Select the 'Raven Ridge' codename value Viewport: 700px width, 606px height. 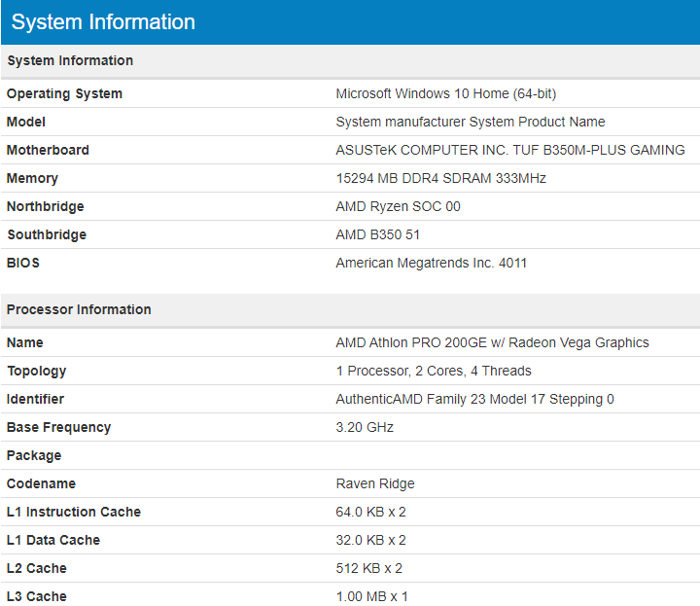tap(375, 483)
